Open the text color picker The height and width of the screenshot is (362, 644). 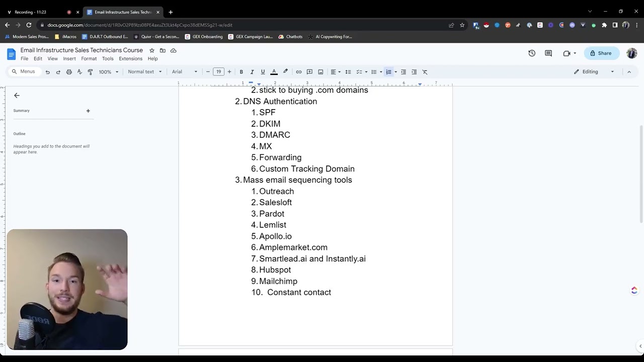(274, 72)
